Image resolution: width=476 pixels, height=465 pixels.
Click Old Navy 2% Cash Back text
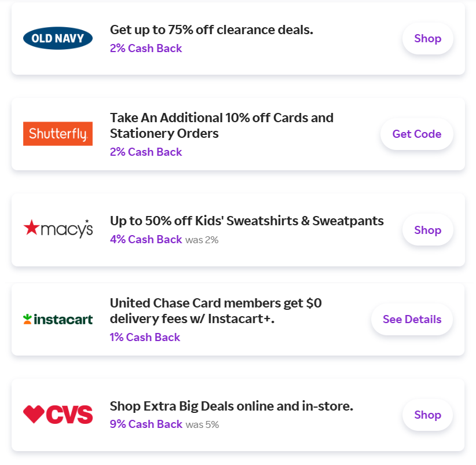[x=146, y=49]
